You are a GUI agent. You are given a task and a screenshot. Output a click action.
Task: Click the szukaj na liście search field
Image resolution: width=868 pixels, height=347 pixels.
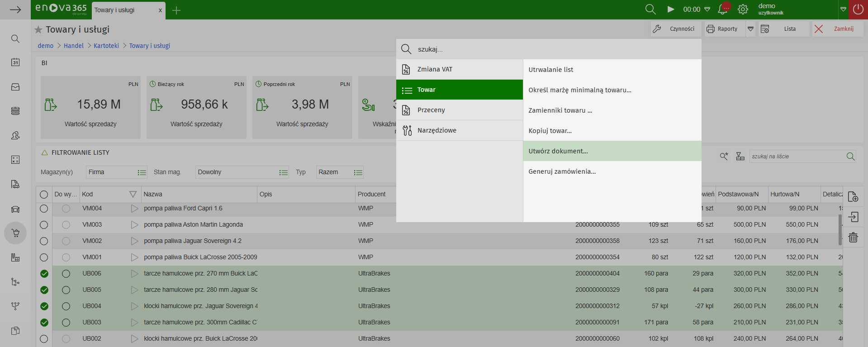(x=796, y=157)
